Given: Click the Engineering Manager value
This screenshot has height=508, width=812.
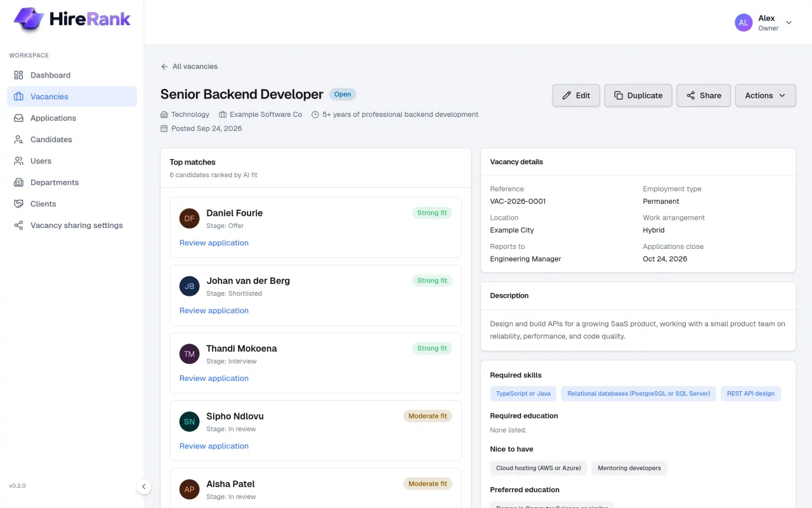Looking at the screenshot, I should [525, 259].
